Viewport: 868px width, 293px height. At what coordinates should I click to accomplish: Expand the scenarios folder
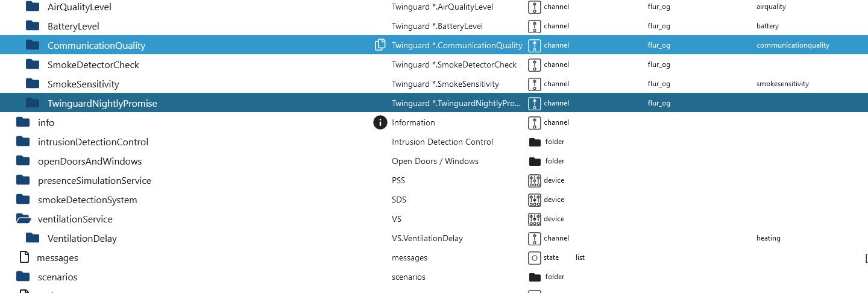pos(23,277)
